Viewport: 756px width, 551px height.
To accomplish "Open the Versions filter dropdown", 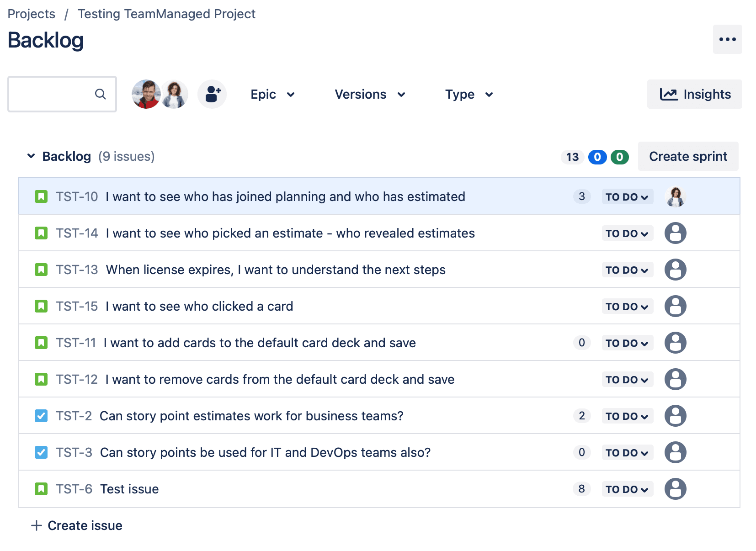I will [x=369, y=94].
